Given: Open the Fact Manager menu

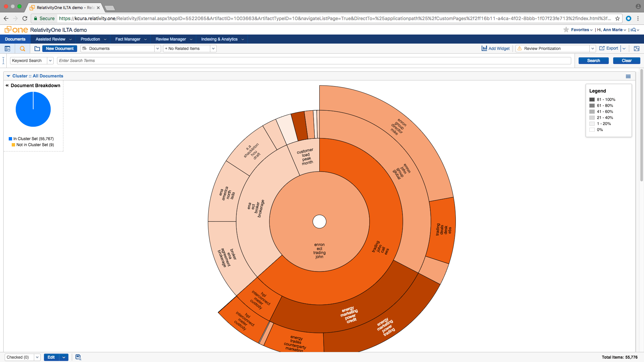Looking at the screenshot, I should (131, 39).
